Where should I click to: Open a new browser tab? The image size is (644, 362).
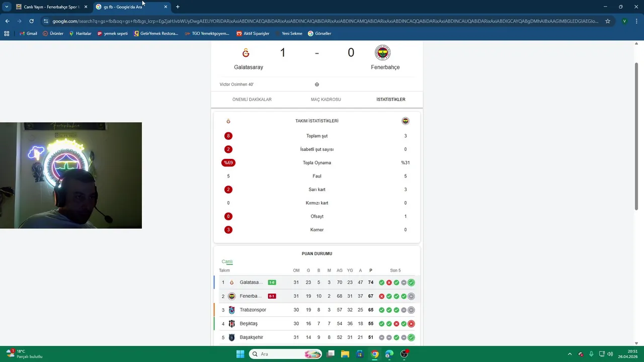pos(178,7)
